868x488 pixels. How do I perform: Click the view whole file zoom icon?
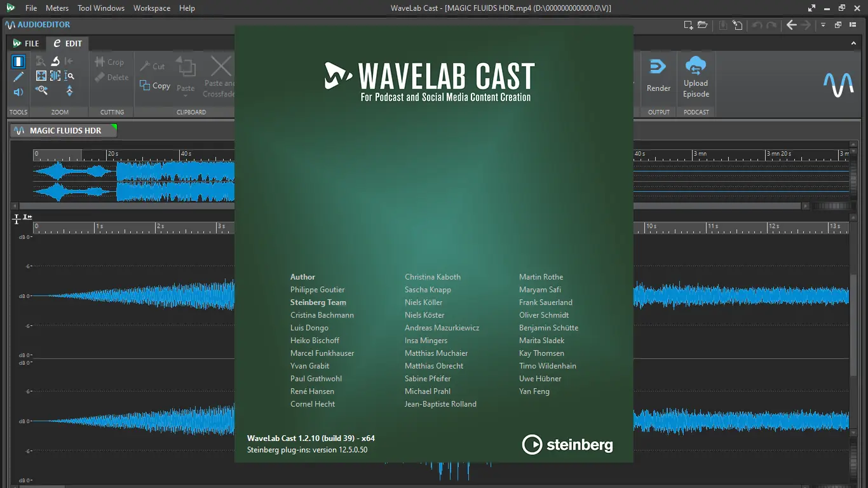coord(41,76)
